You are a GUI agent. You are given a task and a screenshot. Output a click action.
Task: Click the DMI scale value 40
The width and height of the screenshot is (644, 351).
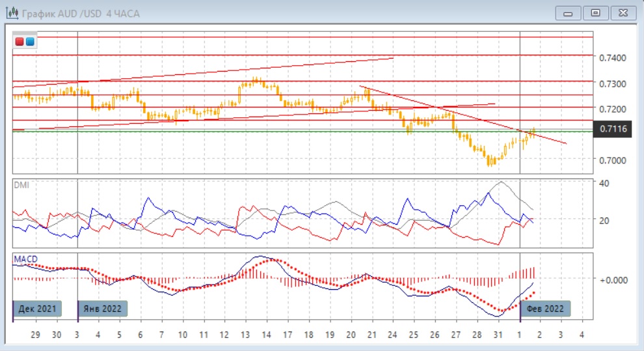pyautogui.click(x=604, y=183)
